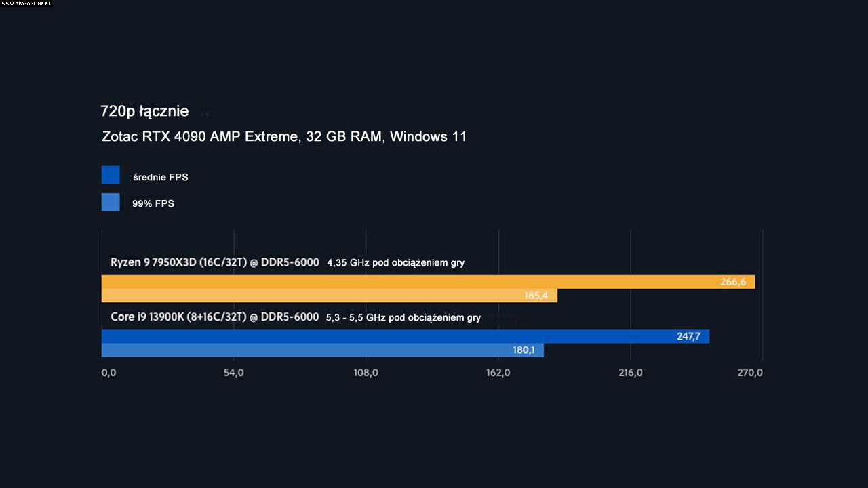Select the orange bar showing 266,6
Viewport: 868px width, 488px height.
tap(427, 282)
